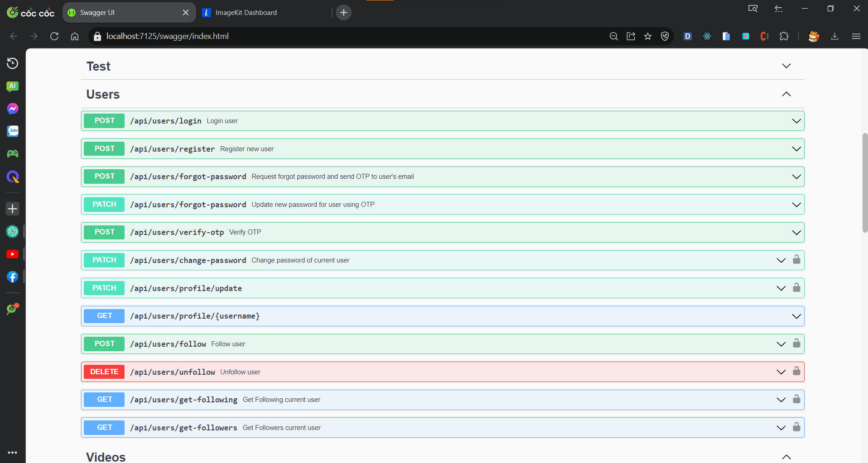Open the Facebook sidebar shortcut
Image resolution: width=868 pixels, height=463 pixels.
12,277
